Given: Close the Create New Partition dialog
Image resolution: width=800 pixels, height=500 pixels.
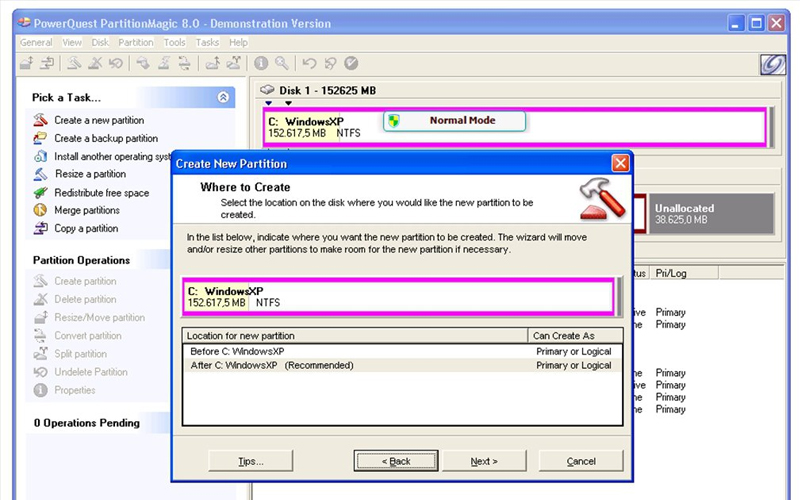Looking at the screenshot, I should click(620, 163).
